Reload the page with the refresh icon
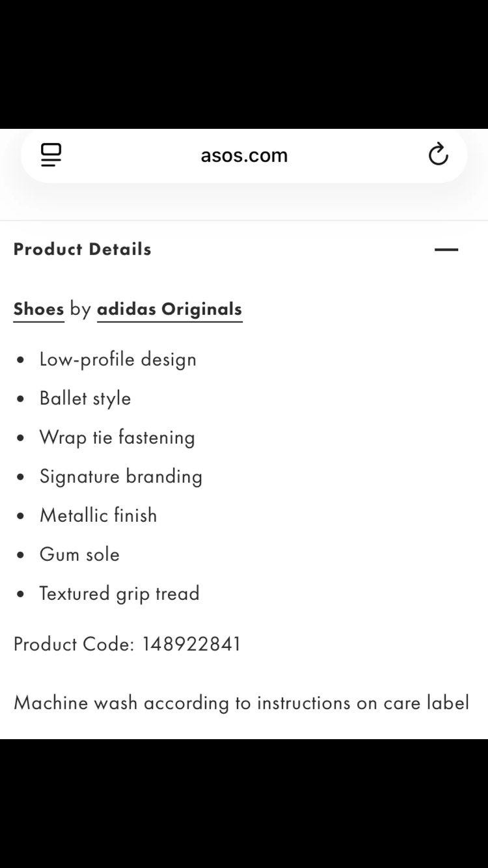The image size is (488, 868). click(x=438, y=154)
